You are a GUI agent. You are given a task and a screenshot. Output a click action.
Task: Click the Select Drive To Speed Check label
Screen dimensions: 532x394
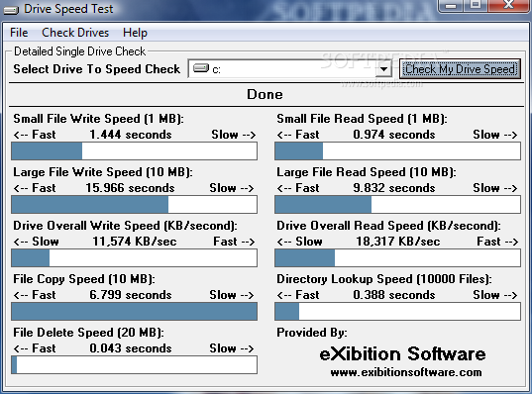(97, 69)
